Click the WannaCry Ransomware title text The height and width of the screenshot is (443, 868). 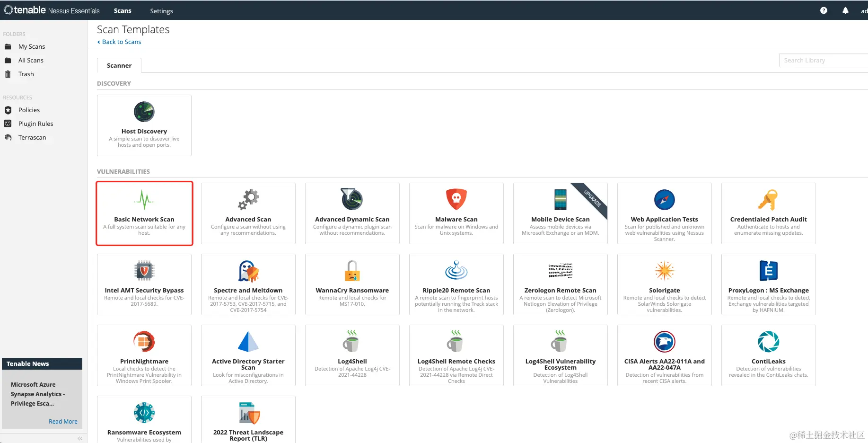352,290
